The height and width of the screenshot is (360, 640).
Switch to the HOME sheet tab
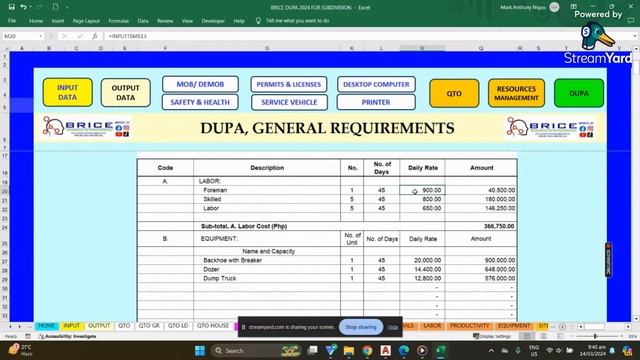(47, 326)
